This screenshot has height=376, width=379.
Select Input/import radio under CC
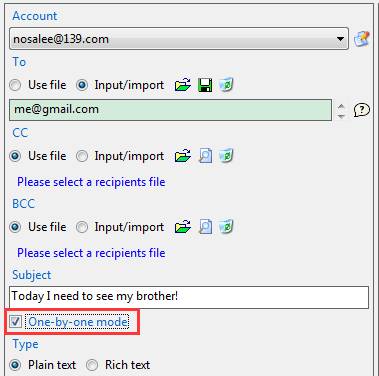[x=82, y=156]
